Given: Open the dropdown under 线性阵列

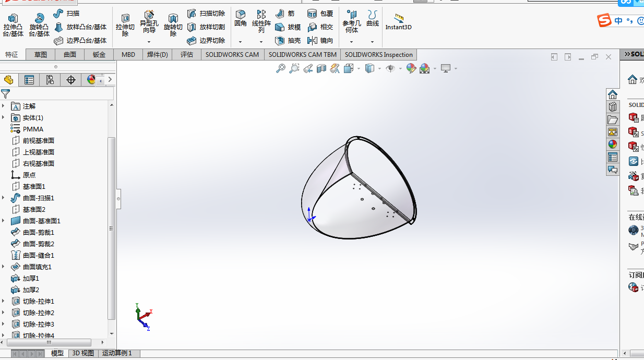Looking at the screenshot, I should [x=261, y=42].
